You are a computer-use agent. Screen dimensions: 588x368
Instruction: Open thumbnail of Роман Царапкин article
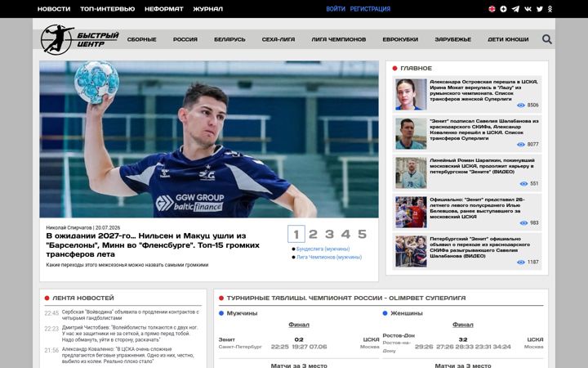click(411, 173)
